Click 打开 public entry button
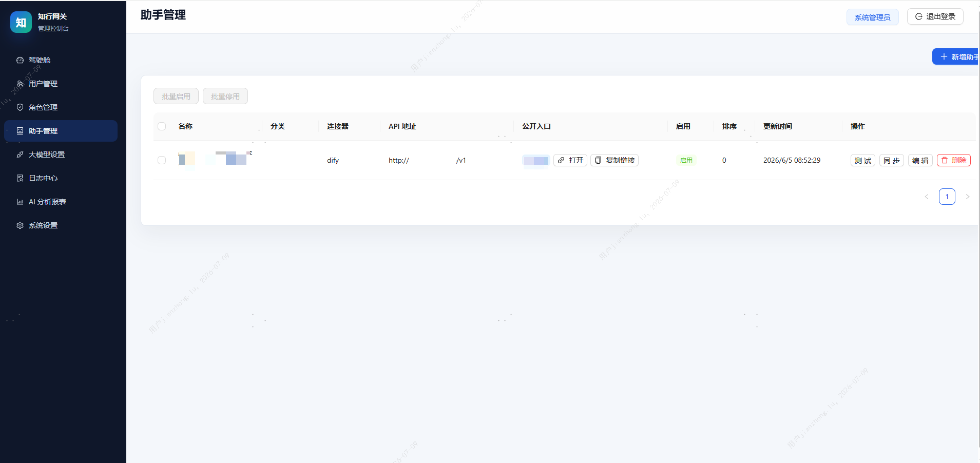Screen dimensions: 980x463 pos(570,160)
